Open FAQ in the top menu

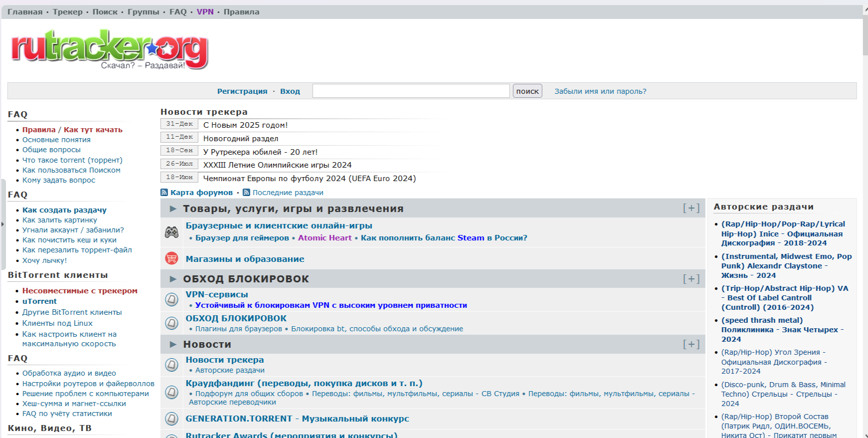click(x=178, y=12)
